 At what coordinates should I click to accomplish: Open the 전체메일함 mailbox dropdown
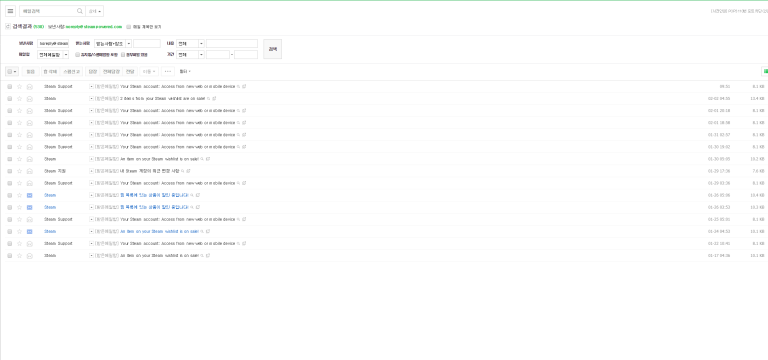coord(53,54)
